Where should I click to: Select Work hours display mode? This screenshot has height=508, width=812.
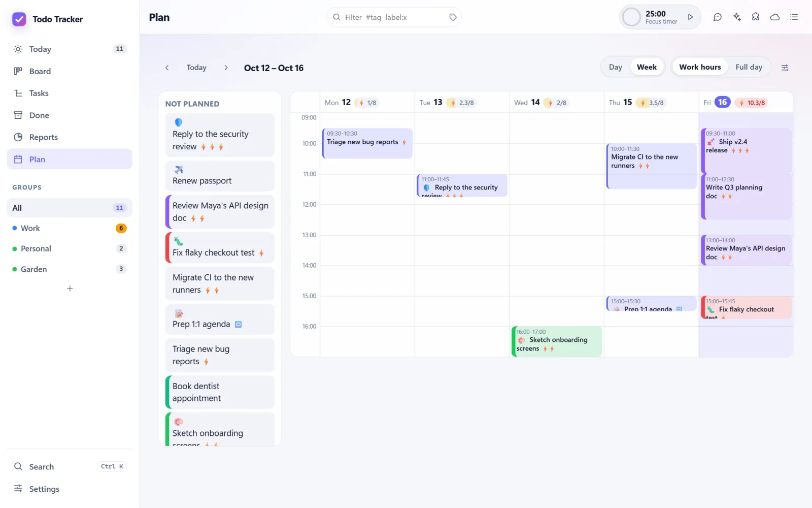(700, 67)
